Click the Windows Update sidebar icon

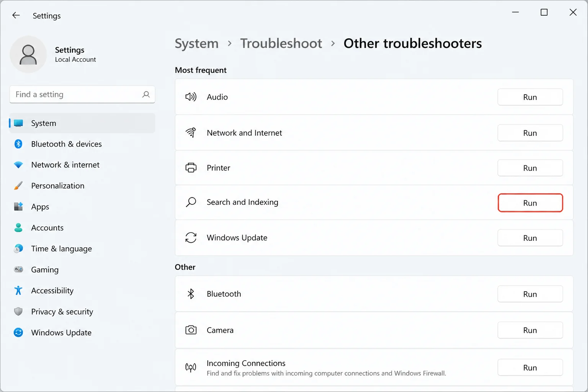click(x=18, y=332)
